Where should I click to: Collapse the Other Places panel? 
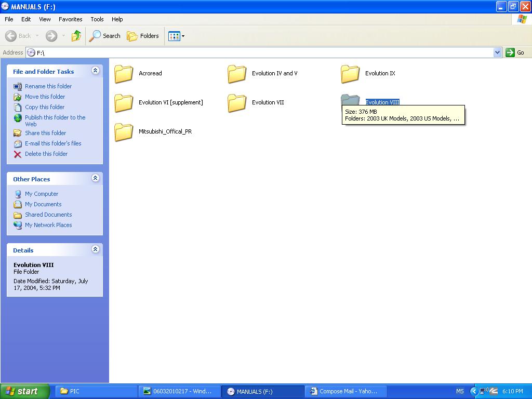tap(95, 178)
